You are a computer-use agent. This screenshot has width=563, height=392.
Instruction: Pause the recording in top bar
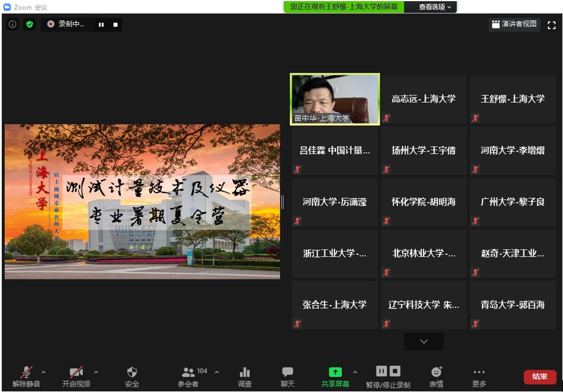click(x=101, y=24)
